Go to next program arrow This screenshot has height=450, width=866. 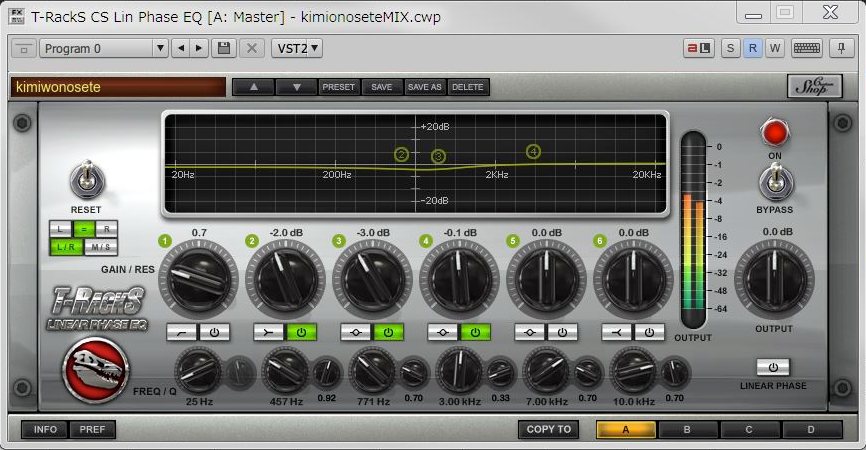click(199, 49)
